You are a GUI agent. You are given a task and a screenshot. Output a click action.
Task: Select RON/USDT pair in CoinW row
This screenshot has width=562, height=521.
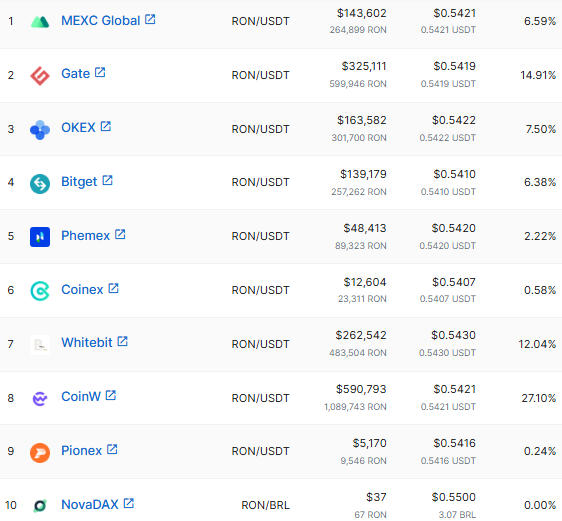261,398
